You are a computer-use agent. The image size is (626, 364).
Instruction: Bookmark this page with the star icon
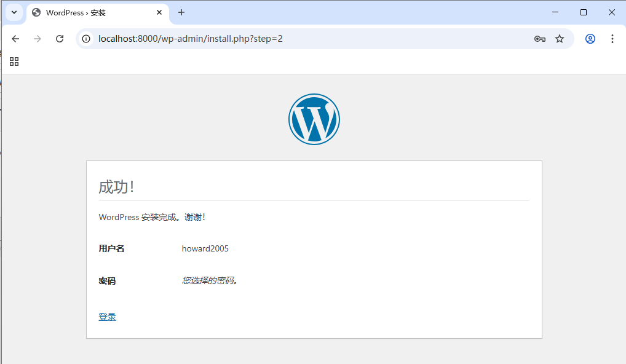pos(560,39)
